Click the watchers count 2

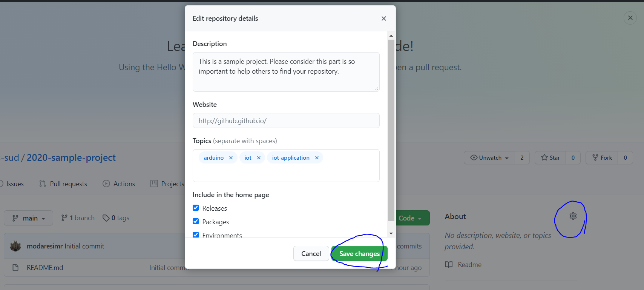[522, 157]
